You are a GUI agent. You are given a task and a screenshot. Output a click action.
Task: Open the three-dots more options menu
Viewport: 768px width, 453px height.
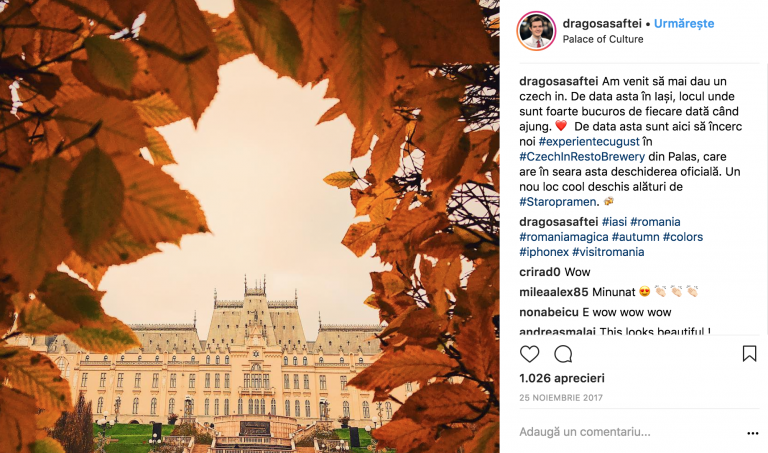(x=753, y=433)
